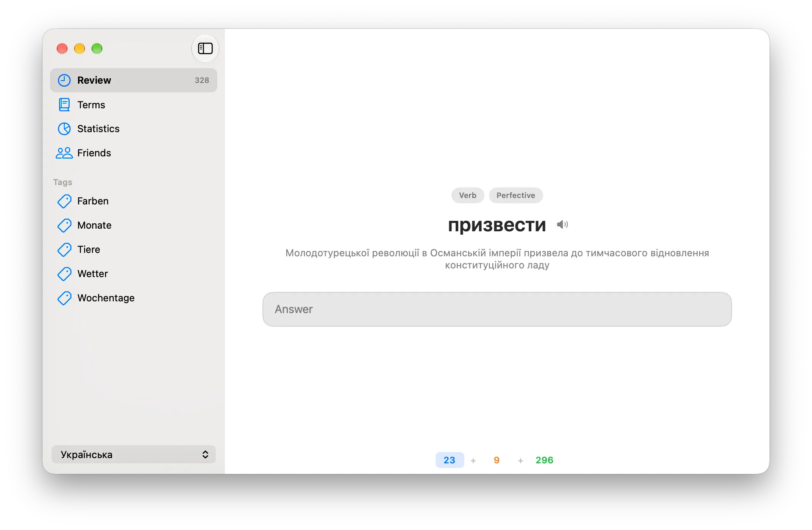This screenshot has height=530, width=812.
Task: Click the green full-screen window button
Action: (97, 48)
